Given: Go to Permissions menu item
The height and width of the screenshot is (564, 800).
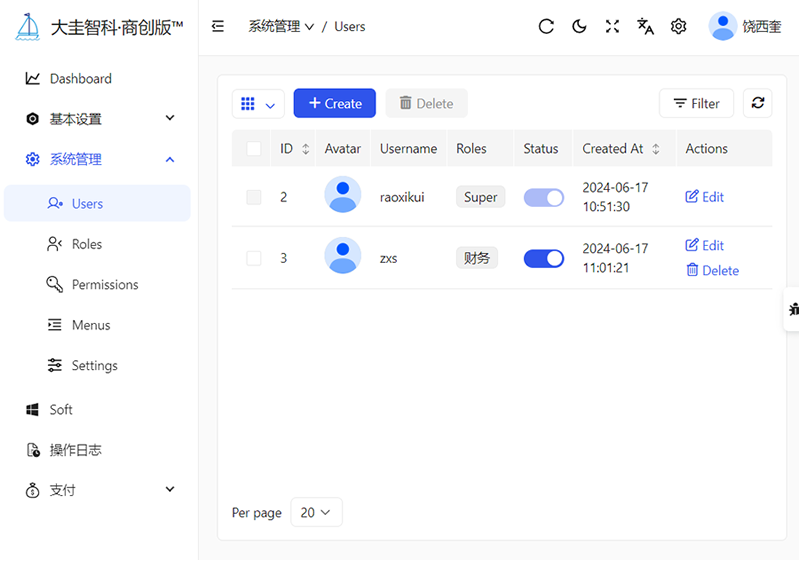Looking at the screenshot, I should click(x=105, y=285).
